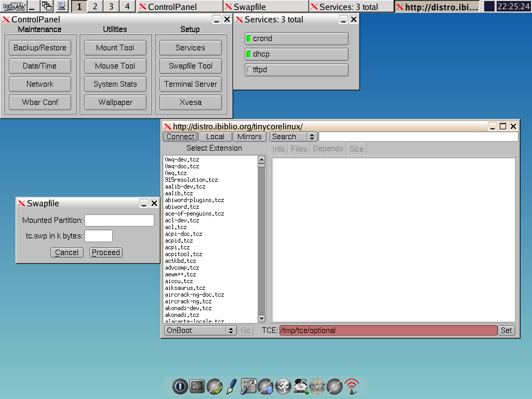Image resolution: width=532 pixels, height=399 pixels.
Task: Enable the tftpd service
Action: point(296,70)
